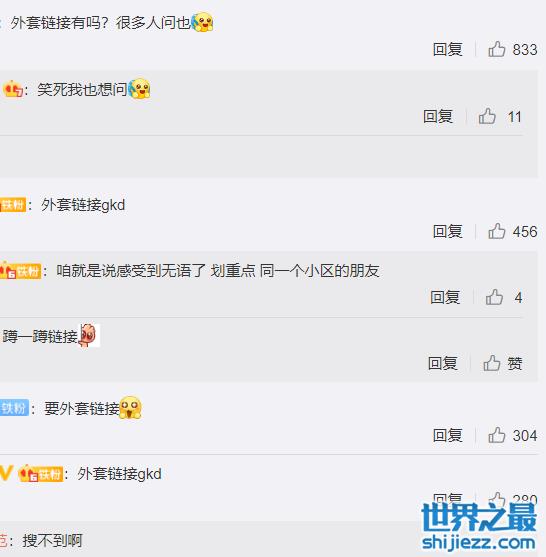Like the reply with 4 likes
Viewport: 546px width, 557px height.
coord(494,297)
